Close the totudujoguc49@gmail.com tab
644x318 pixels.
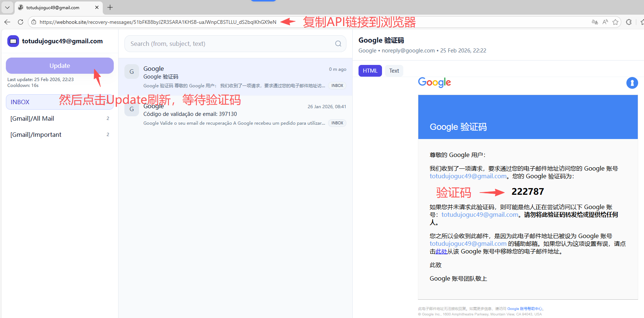pyautogui.click(x=97, y=7)
